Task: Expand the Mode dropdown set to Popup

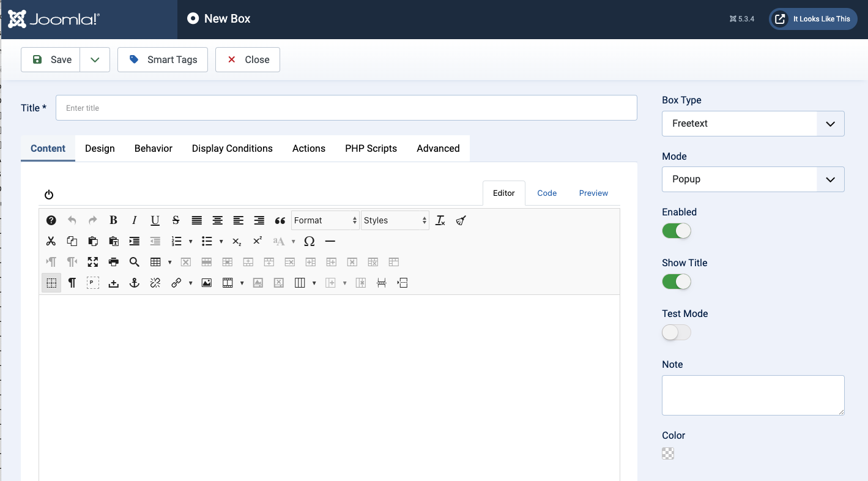Action: [x=753, y=179]
